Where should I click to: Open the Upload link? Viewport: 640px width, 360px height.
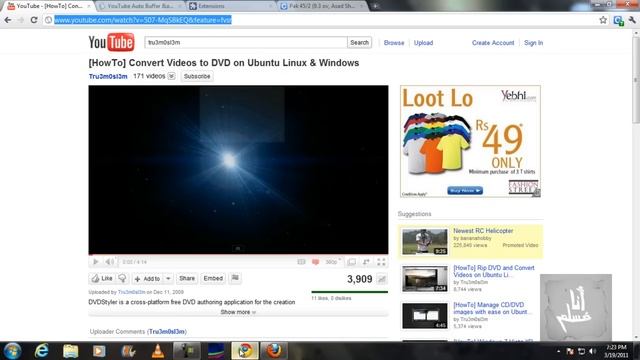click(423, 43)
